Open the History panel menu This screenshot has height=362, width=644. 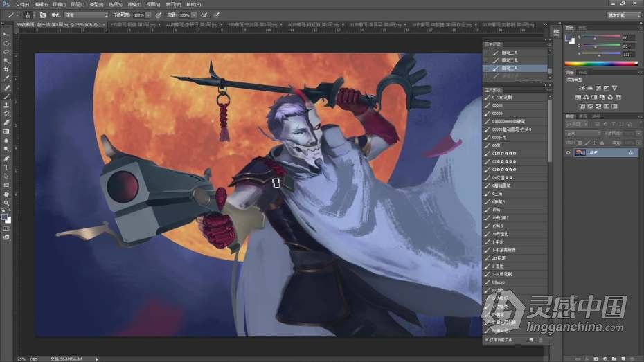coord(548,44)
